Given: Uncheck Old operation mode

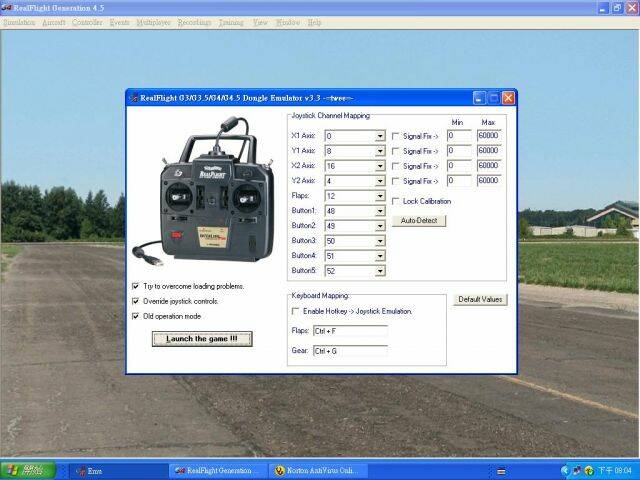Looking at the screenshot, I should point(136,316).
